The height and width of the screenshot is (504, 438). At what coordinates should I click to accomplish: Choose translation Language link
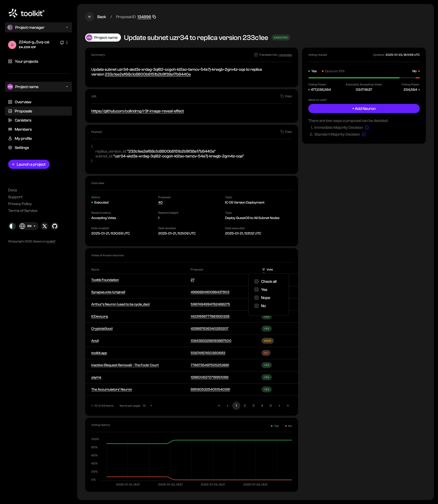tap(285, 55)
